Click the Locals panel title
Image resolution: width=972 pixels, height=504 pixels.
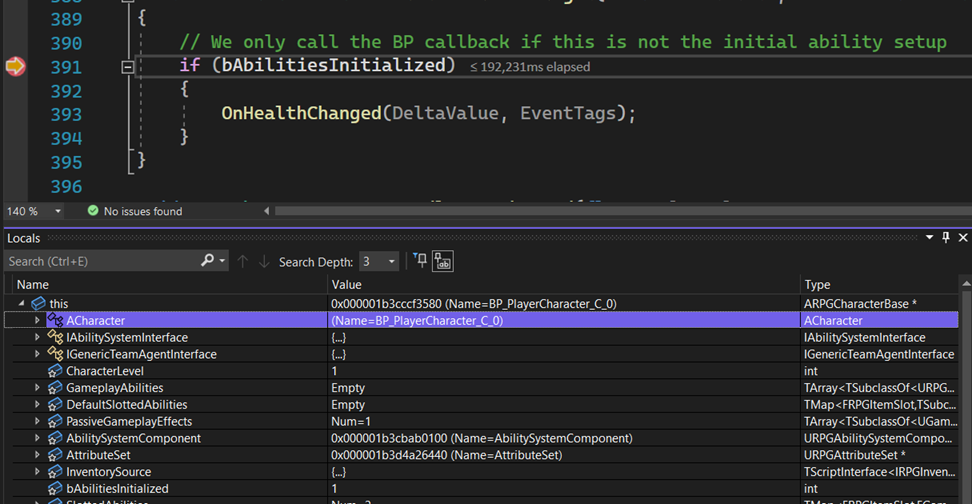(24, 238)
